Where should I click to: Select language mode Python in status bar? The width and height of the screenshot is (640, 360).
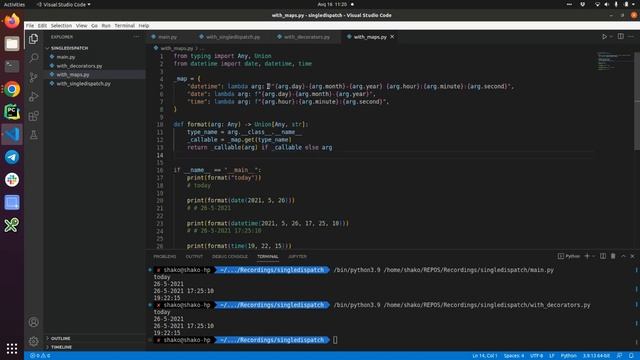pos(569,356)
